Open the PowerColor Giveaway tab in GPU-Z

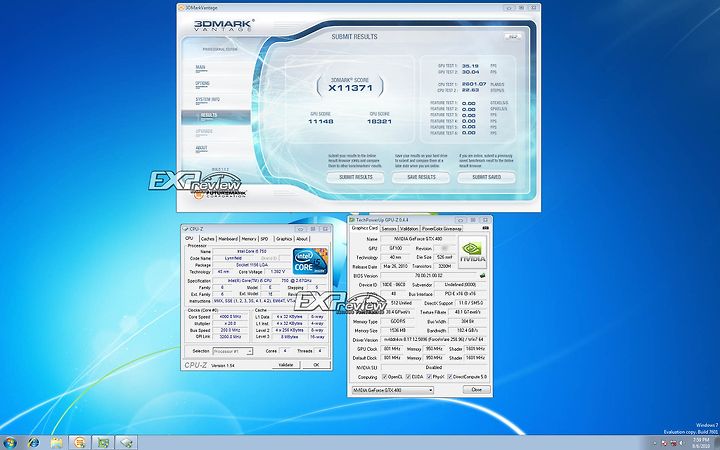(442, 228)
